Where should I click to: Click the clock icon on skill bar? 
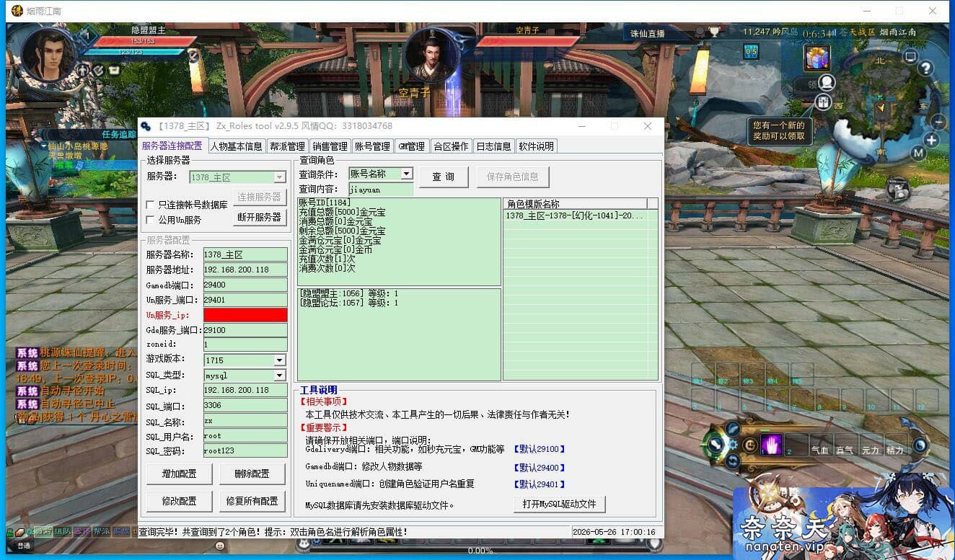tap(749, 445)
